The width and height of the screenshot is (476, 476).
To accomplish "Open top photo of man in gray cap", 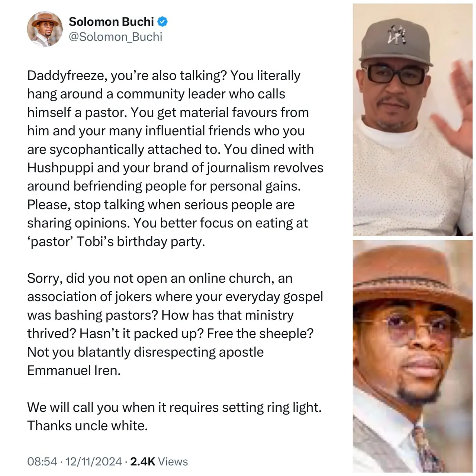I will click(412, 120).
